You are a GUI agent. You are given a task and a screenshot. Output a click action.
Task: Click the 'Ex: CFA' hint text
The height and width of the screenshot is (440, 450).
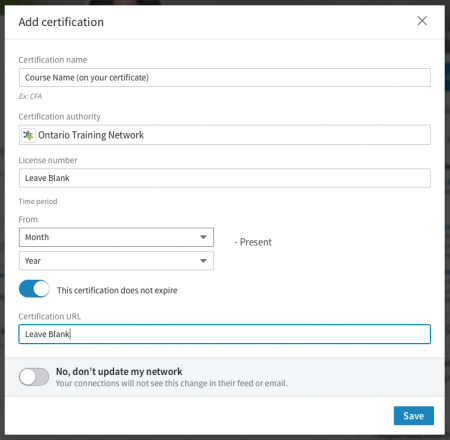tap(30, 96)
